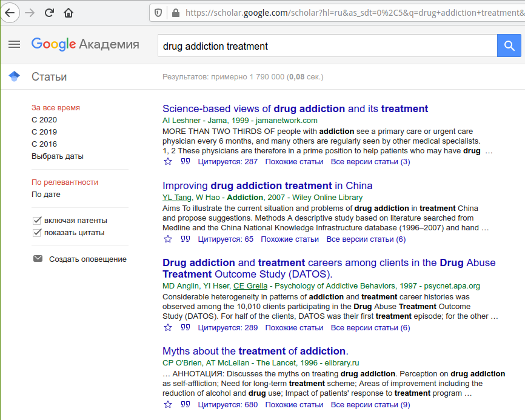Image resolution: width=525 pixels, height=420 pixels.
Task: Star the 'Myths about the treatment' result
Action: [168, 405]
